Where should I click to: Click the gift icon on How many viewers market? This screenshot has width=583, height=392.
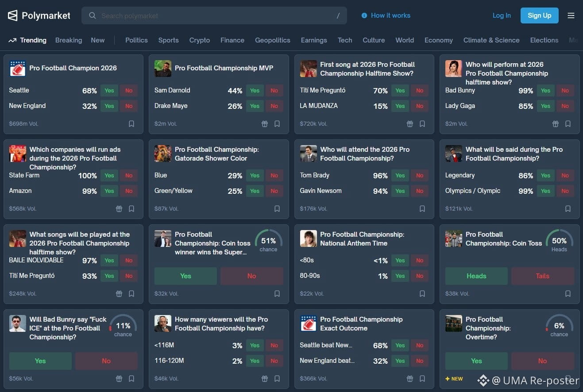[x=265, y=379]
